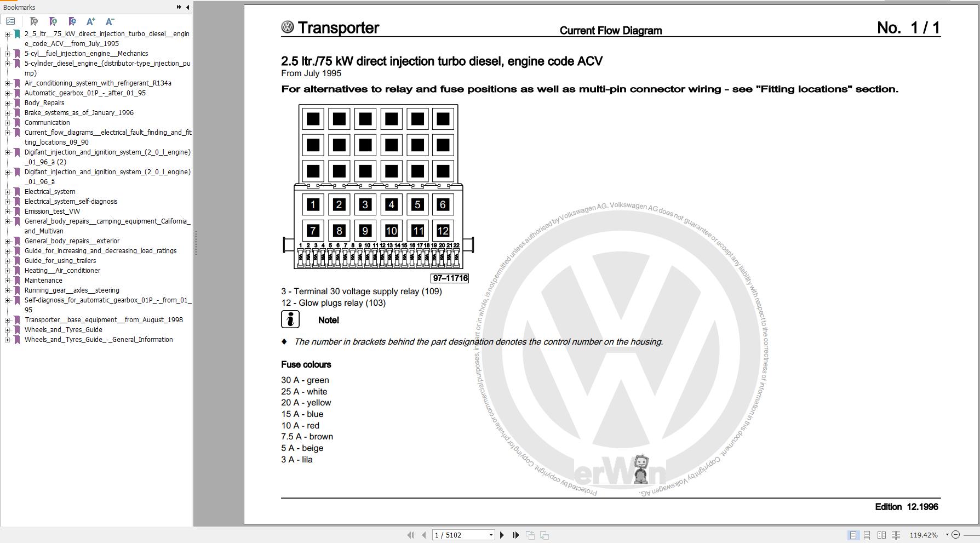Click the add new bookmark icon
Screen dimensions: 980x543
pos(53,21)
